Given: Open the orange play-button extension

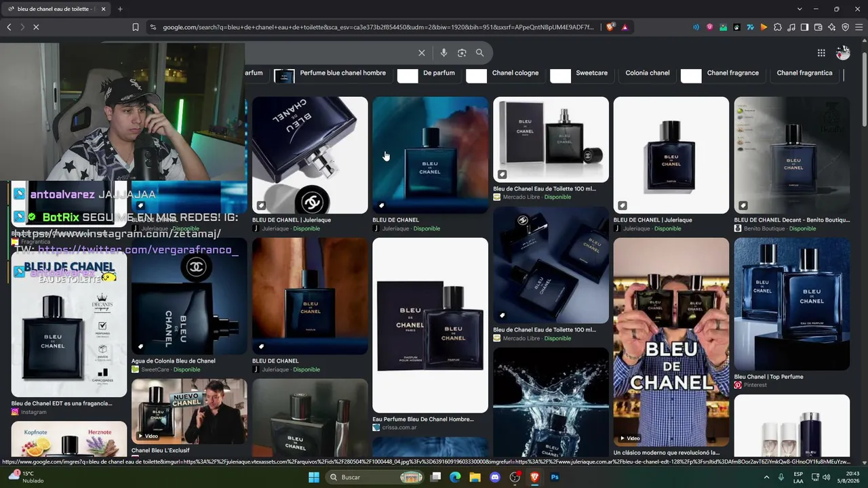Looking at the screenshot, I should point(764,27).
